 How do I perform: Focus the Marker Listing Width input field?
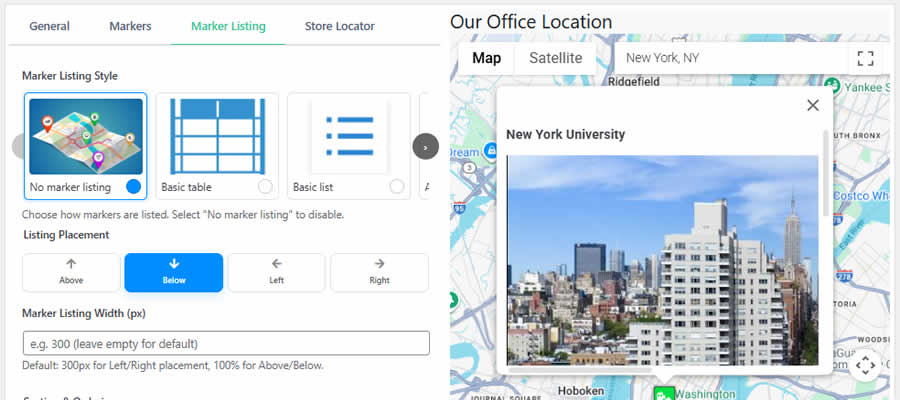tap(226, 343)
